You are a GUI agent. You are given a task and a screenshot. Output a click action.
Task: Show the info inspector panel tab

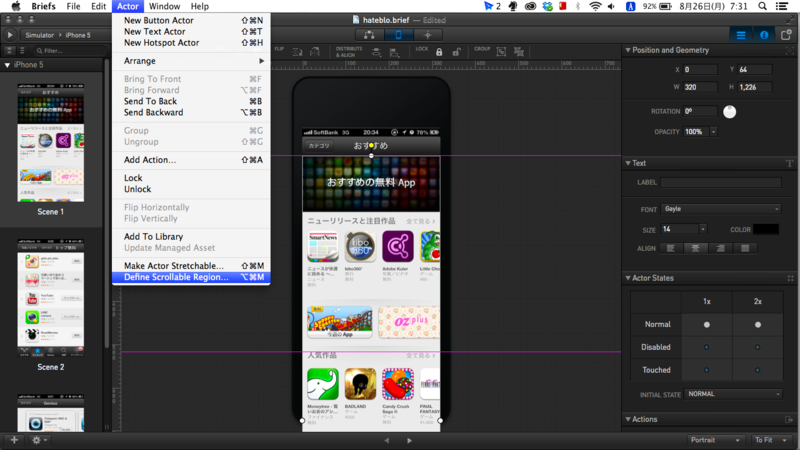point(764,35)
